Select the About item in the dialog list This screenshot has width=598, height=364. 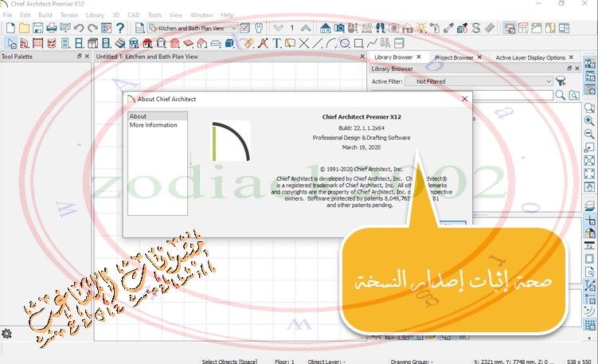158,116
